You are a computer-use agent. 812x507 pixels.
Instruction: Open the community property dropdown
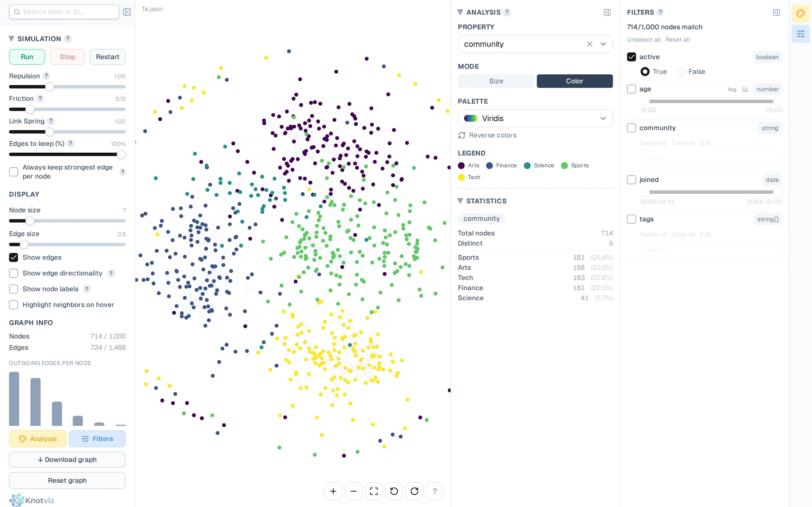point(603,44)
